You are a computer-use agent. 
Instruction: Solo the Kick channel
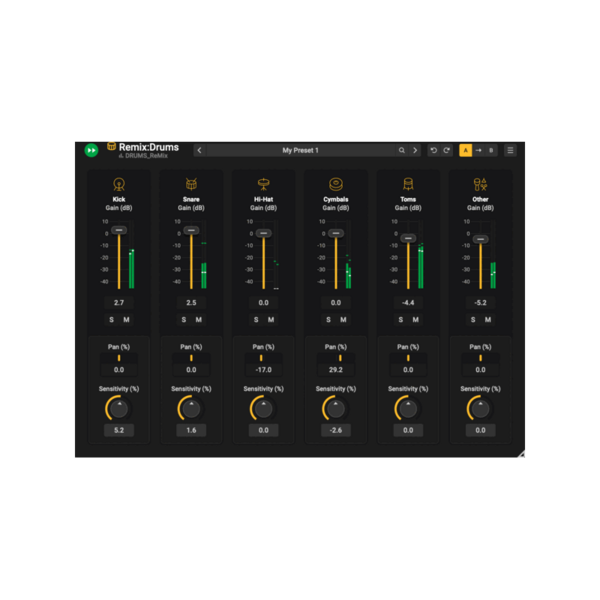111,320
